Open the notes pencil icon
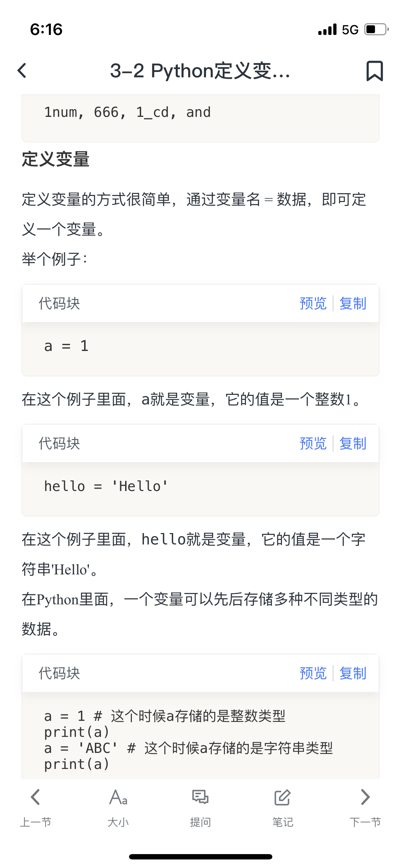401x868 pixels. coord(283,797)
